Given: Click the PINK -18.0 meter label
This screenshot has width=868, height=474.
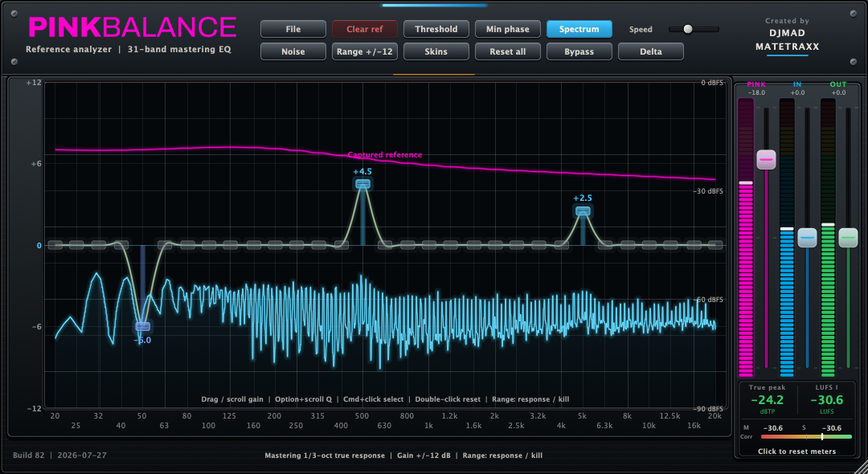Looking at the screenshot, I should click(756, 88).
